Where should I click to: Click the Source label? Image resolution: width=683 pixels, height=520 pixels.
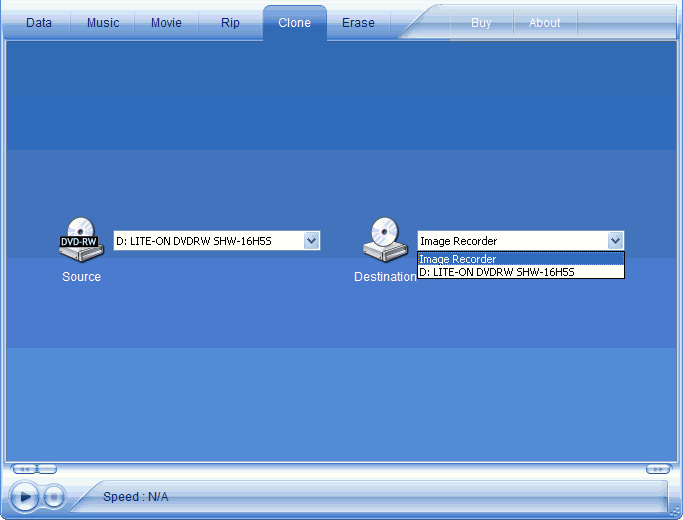click(x=81, y=277)
